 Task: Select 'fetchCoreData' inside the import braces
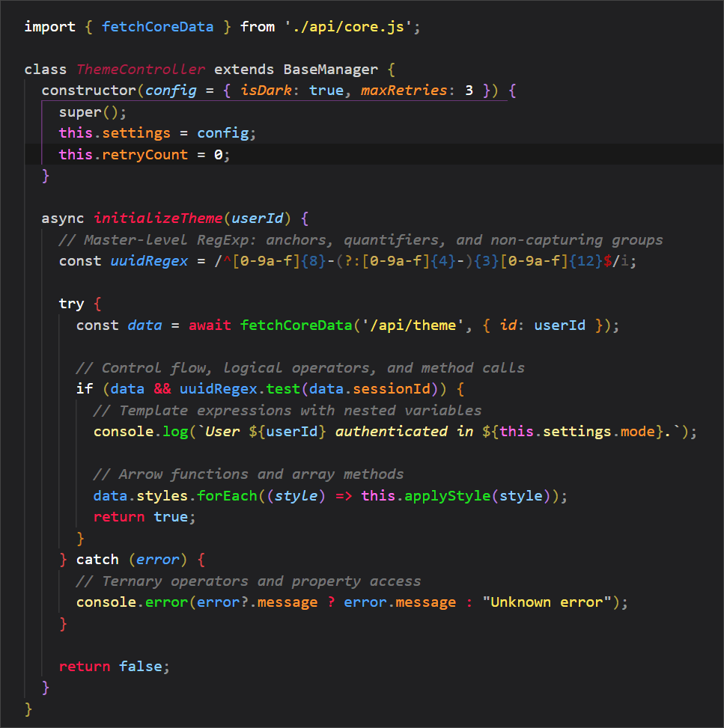157,26
